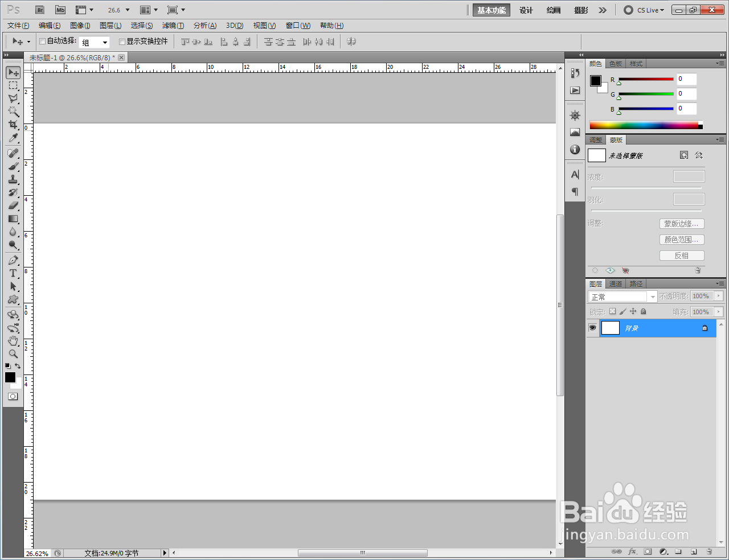
Task: Expand more workspaces chevron
Action: 603,10
